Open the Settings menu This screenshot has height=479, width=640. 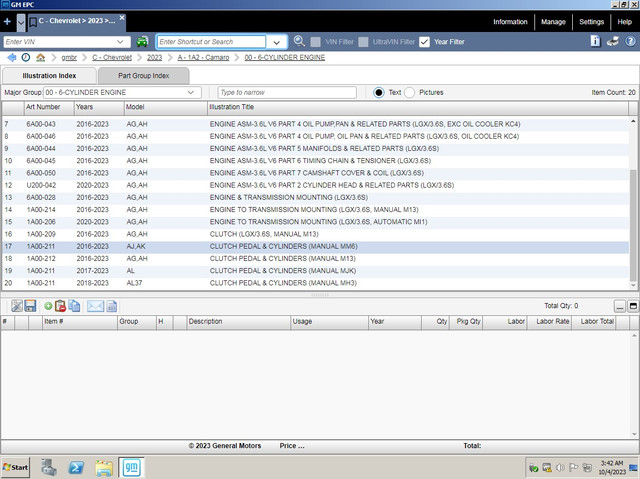coord(591,22)
